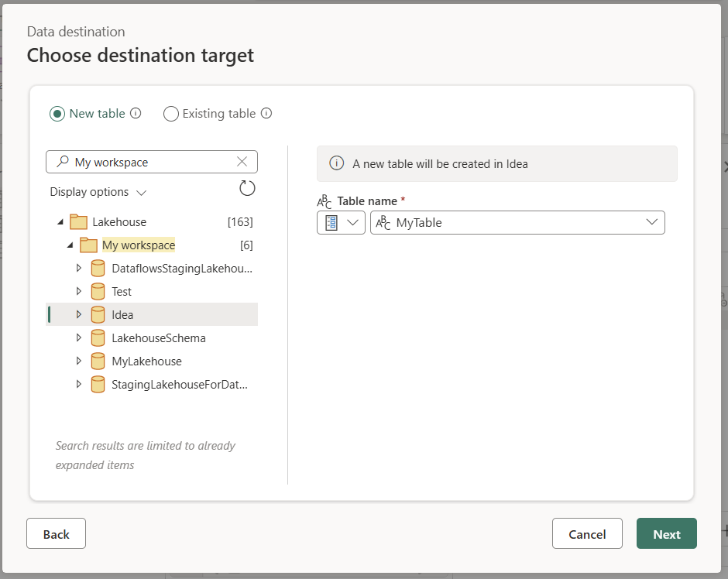Click the refresh icon above the tree
The height and width of the screenshot is (579, 728).
pyautogui.click(x=246, y=188)
